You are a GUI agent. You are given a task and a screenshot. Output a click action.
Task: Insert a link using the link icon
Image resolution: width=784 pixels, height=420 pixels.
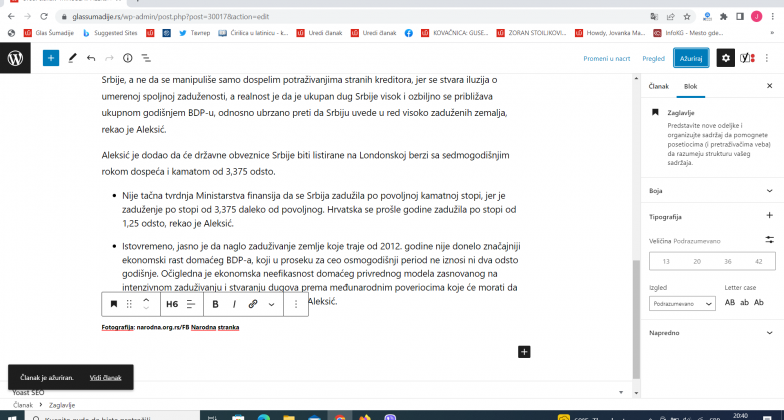point(253,303)
